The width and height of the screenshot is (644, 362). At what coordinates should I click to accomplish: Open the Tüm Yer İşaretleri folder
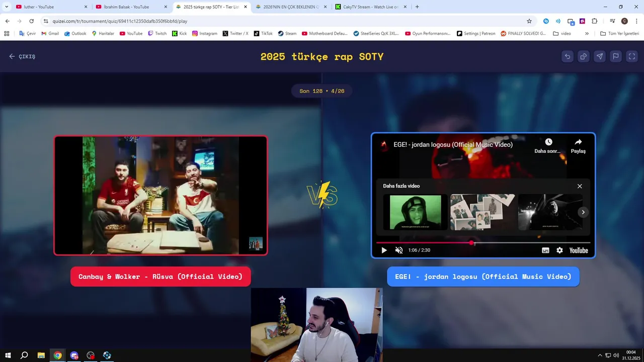tap(620, 33)
